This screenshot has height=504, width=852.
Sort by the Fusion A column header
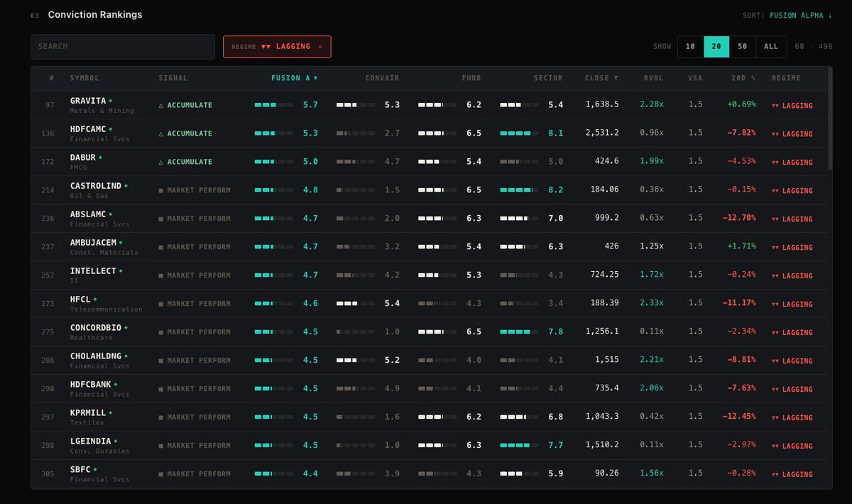click(294, 78)
